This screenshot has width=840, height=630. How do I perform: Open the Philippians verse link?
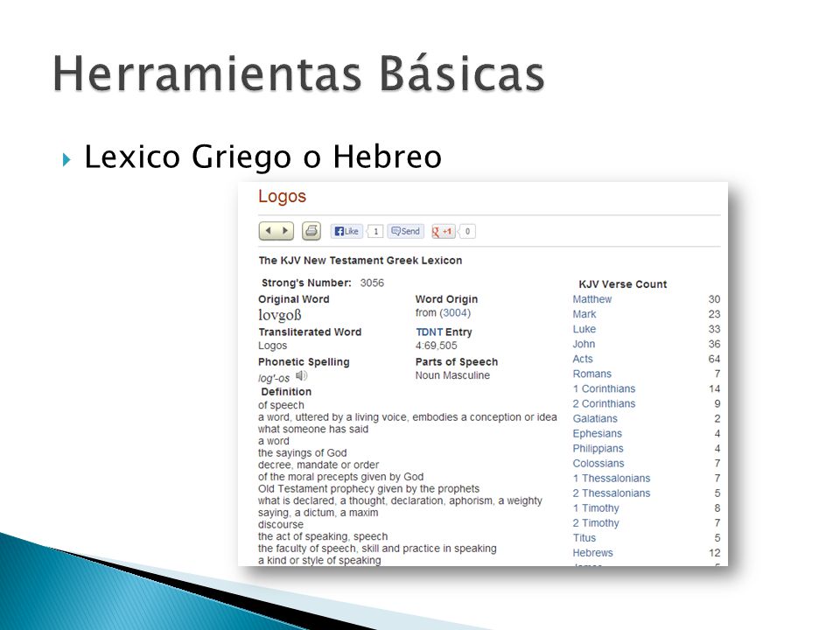coord(598,449)
